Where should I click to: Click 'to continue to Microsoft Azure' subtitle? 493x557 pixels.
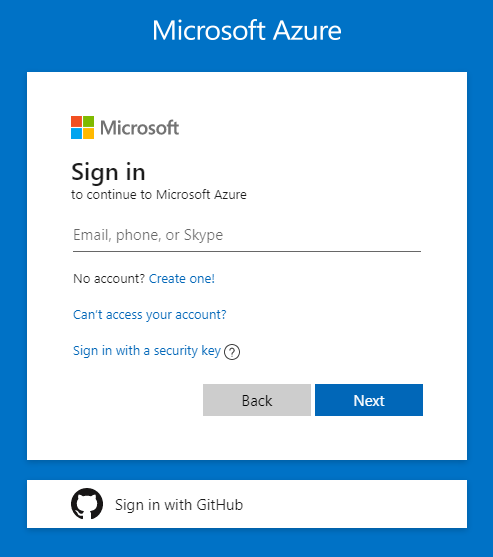[159, 195]
